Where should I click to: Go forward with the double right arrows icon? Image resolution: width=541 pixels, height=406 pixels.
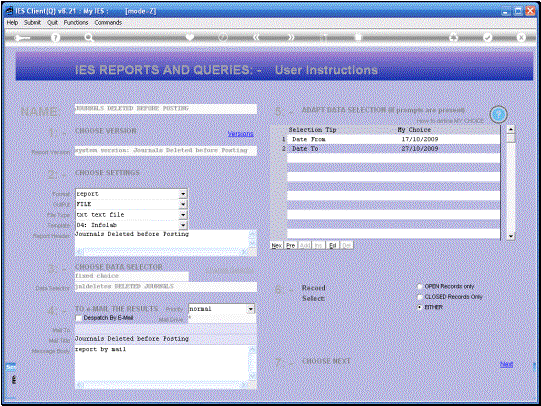pyautogui.click(x=291, y=37)
